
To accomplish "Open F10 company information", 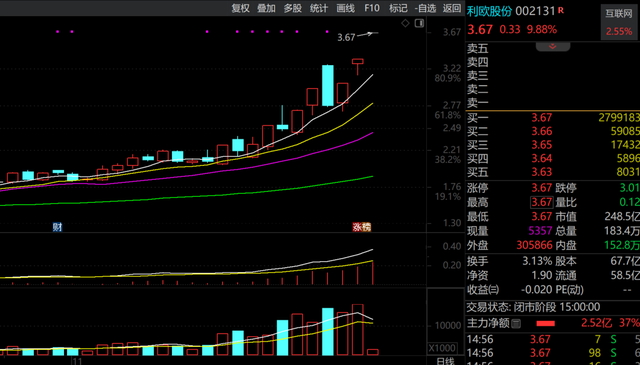I will click(x=371, y=8).
